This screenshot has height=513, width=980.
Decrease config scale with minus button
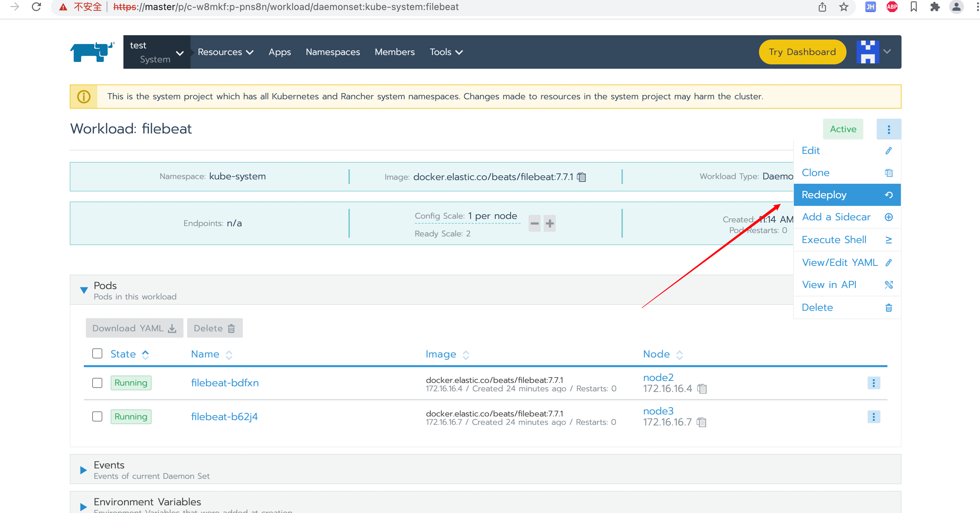[535, 223]
